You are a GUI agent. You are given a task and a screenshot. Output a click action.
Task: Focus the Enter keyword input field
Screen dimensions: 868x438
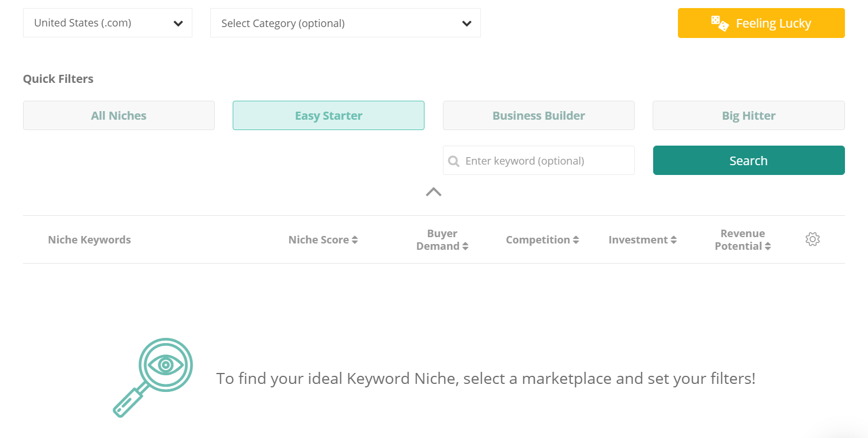[544, 161]
